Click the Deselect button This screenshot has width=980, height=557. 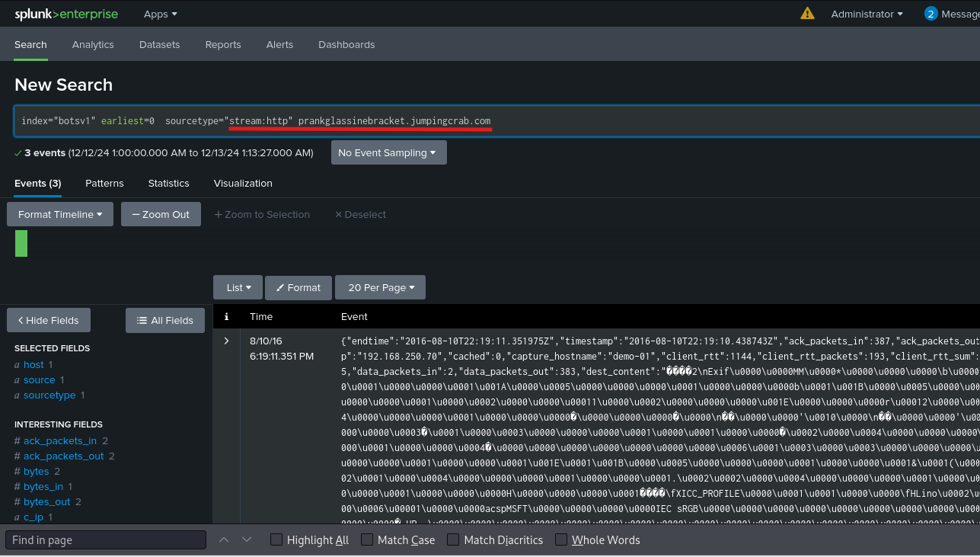360,214
